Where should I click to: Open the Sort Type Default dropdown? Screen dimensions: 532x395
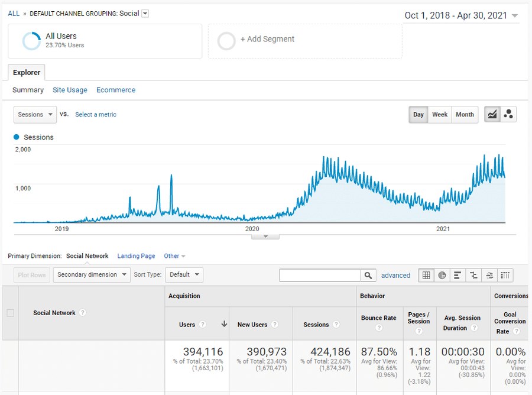184,274
